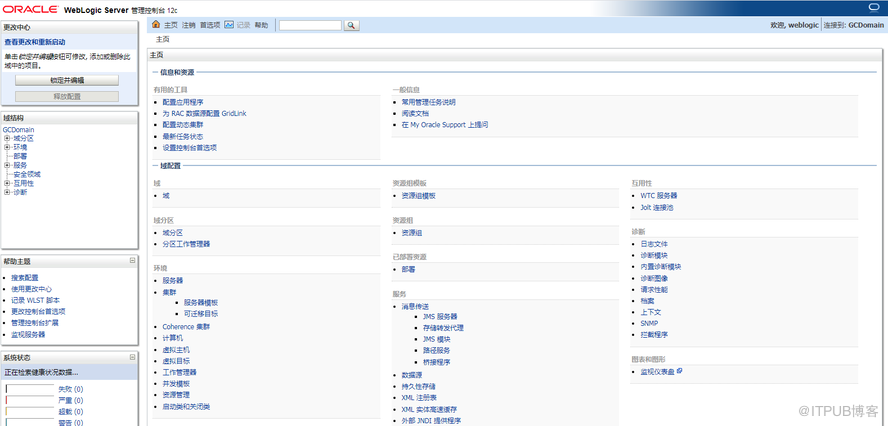Screen dimensions: 888x426
Task: Collapse the 系统状态 panel
Action: 132,357
